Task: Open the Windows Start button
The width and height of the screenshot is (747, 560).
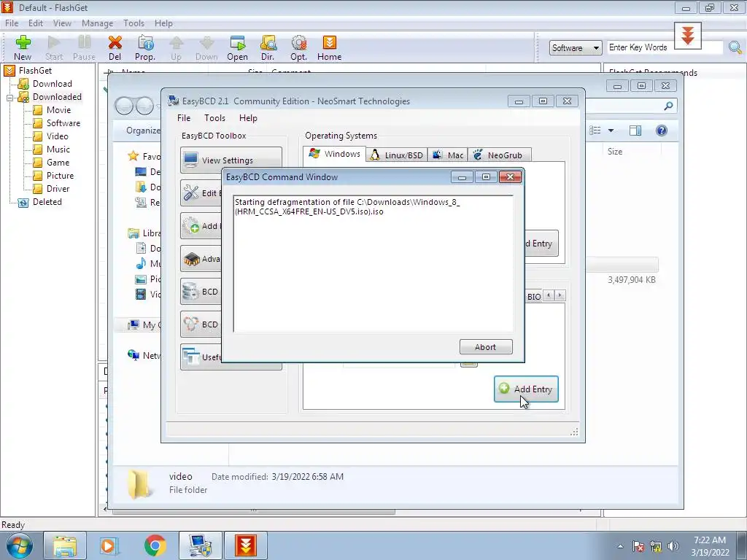Action: [x=20, y=545]
